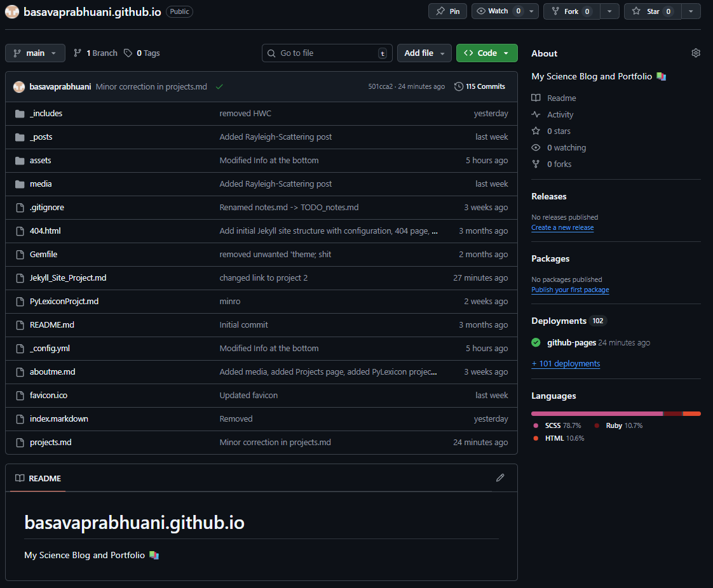Viewport: 713px width, 588px height.
Task: Pin this repository
Action: pos(447,11)
